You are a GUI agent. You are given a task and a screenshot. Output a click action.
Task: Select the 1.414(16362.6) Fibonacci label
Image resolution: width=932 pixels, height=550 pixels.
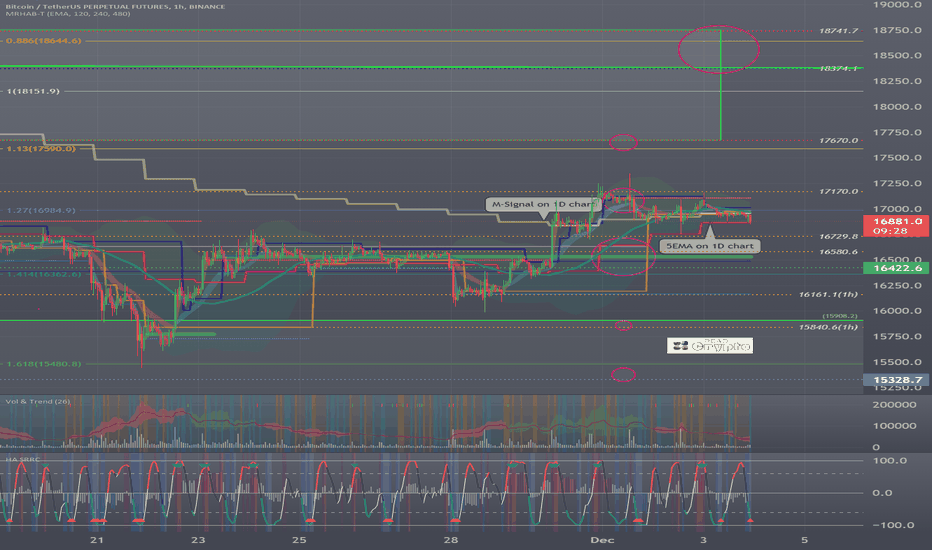point(44,274)
